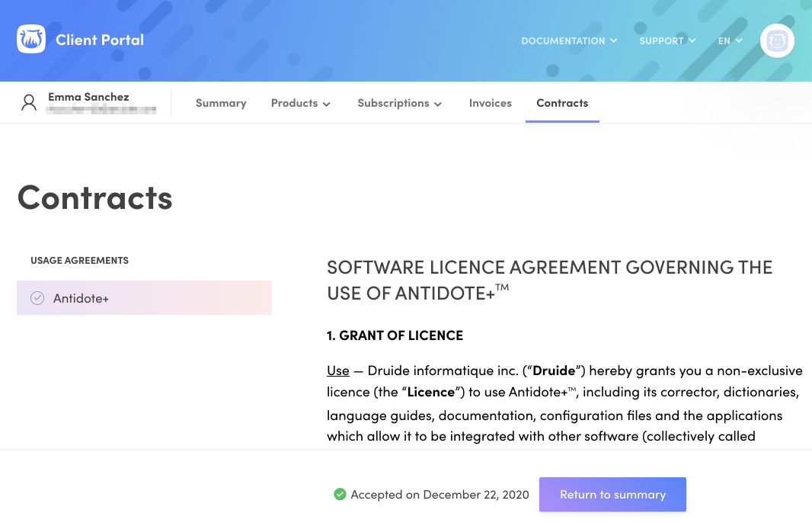Open the user avatar icon in header

pos(777,40)
